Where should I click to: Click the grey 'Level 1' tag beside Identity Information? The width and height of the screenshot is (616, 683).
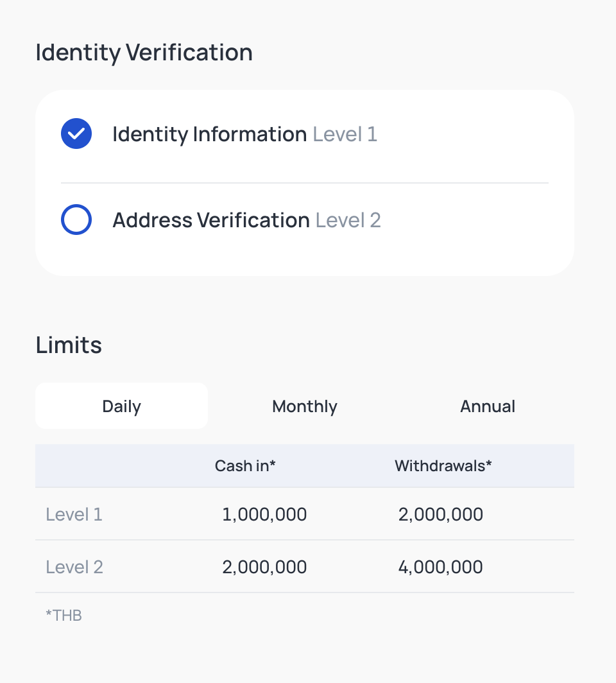pyautogui.click(x=345, y=134)
